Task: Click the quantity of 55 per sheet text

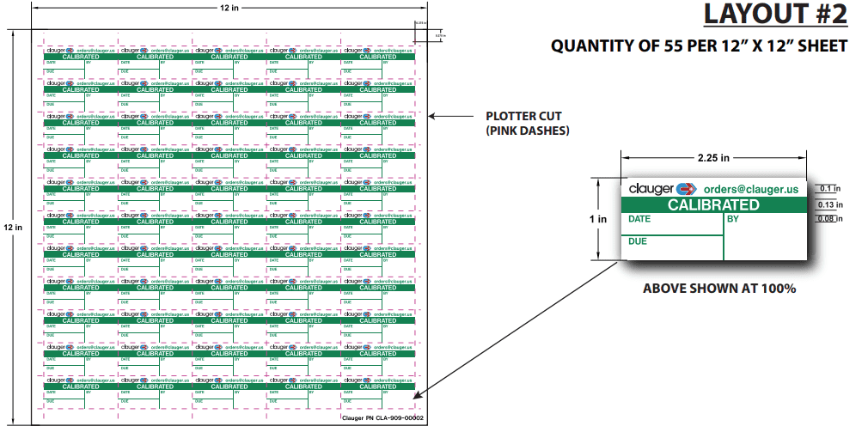Action: [x=699, y=46]
